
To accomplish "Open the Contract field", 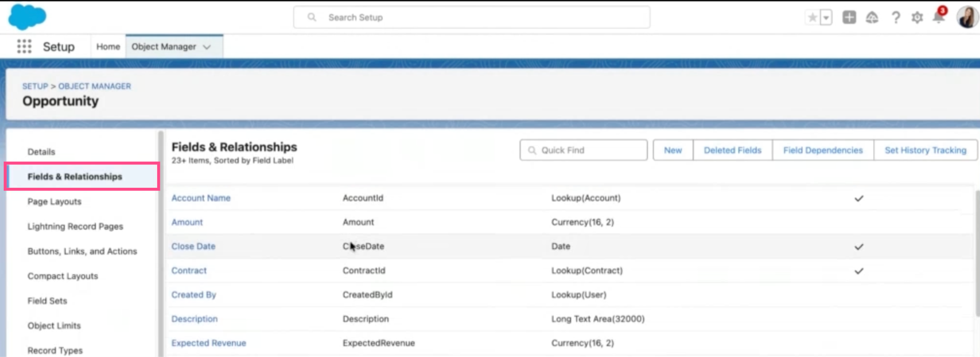I will pyautogui.click(x=189, y=270).
